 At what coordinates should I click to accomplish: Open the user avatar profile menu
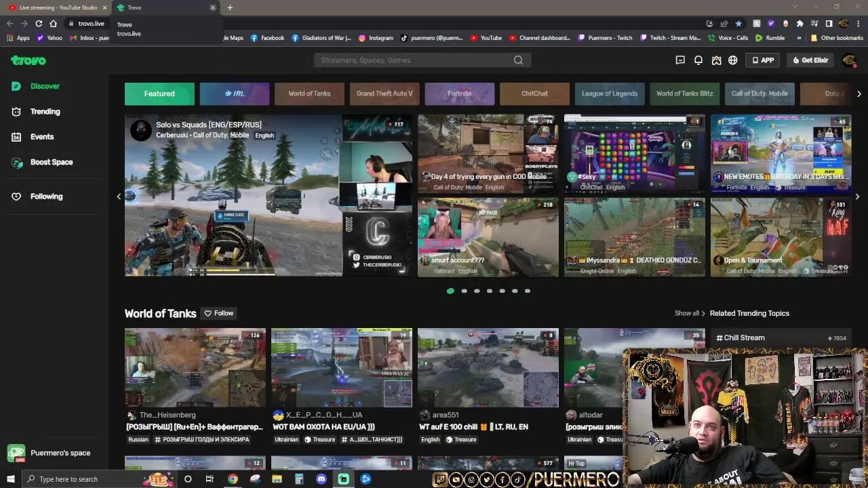point(849,60)
